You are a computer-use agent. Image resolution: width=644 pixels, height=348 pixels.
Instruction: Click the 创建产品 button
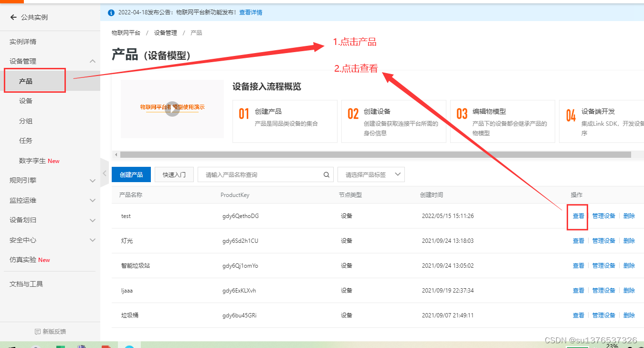(131, 174)
